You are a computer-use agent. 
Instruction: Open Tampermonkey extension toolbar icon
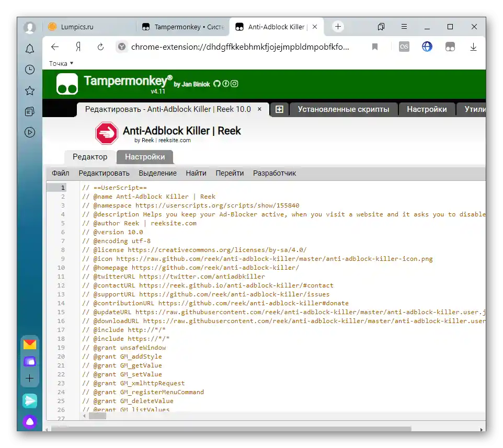tap(450, 47)
